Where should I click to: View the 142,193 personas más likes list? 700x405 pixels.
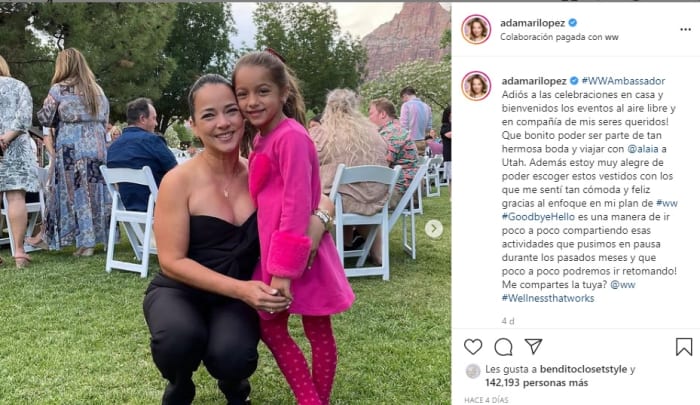coord(537,383)
